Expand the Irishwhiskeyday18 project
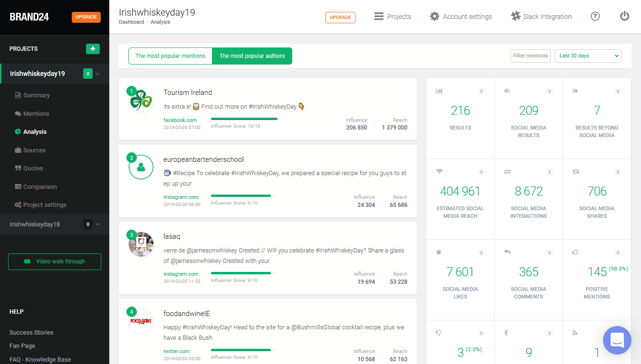The width and height of the screenshot is (641, 364). (98, 224)
